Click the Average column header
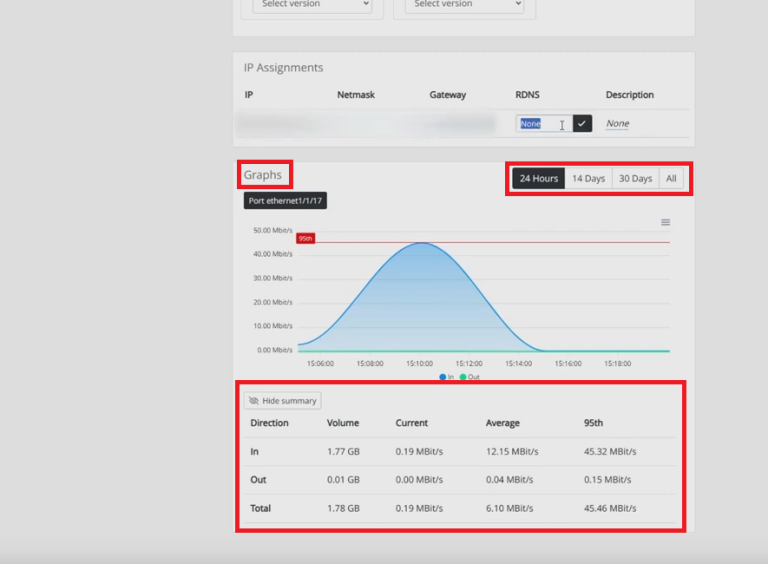The width and height of the screenshot is (768, 564). [x=503, y=423]
